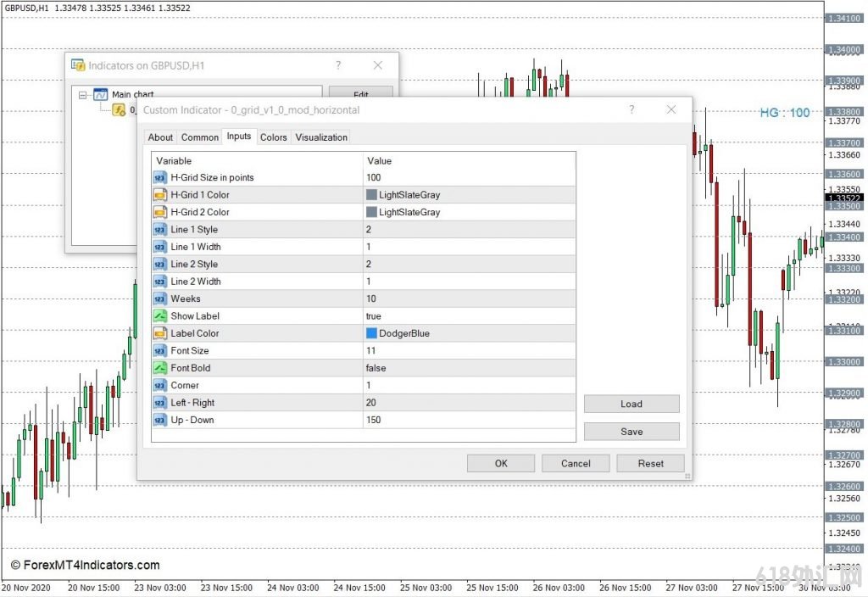The height and width of the screenshot is (597, 868).
Task: Open the Label Color DodgerBlue value dropdown
Action: pos(468,333)
